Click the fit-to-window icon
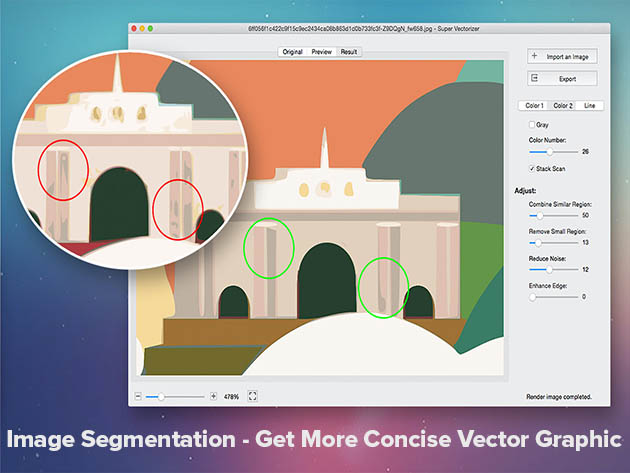Screen dimensions: 630x473 (x=252, y=396)
